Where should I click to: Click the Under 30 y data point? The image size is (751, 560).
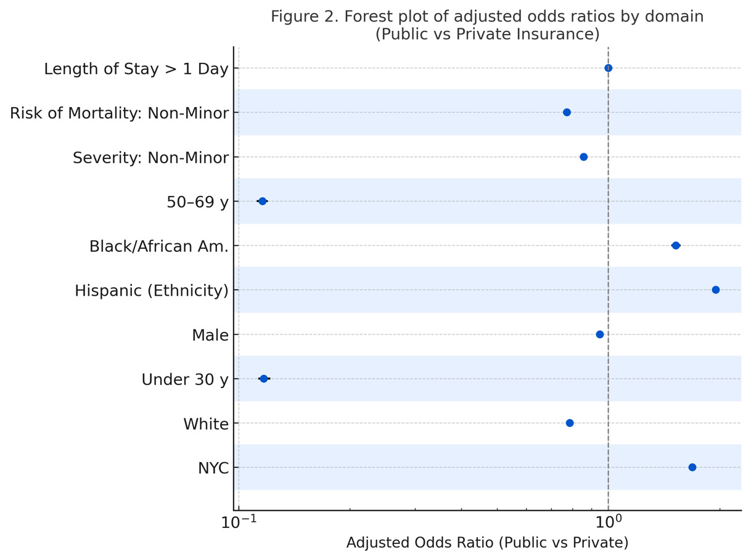point(263,379)
